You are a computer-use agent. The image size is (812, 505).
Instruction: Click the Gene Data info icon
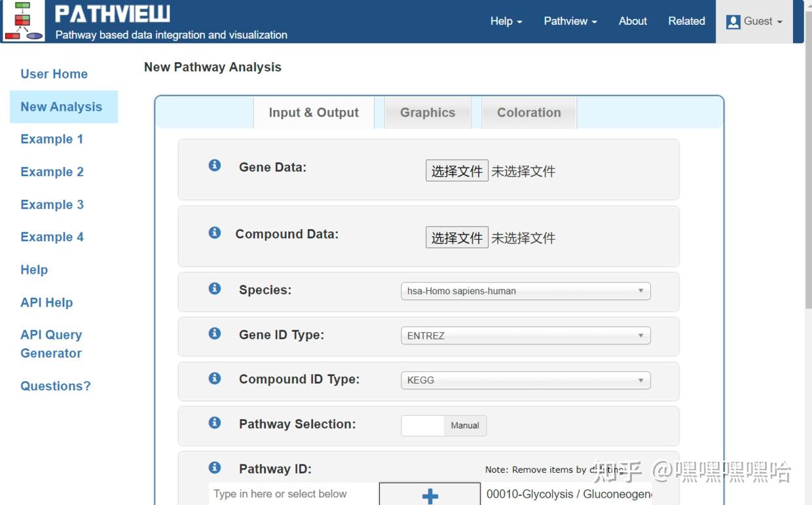tap(214, 166)
